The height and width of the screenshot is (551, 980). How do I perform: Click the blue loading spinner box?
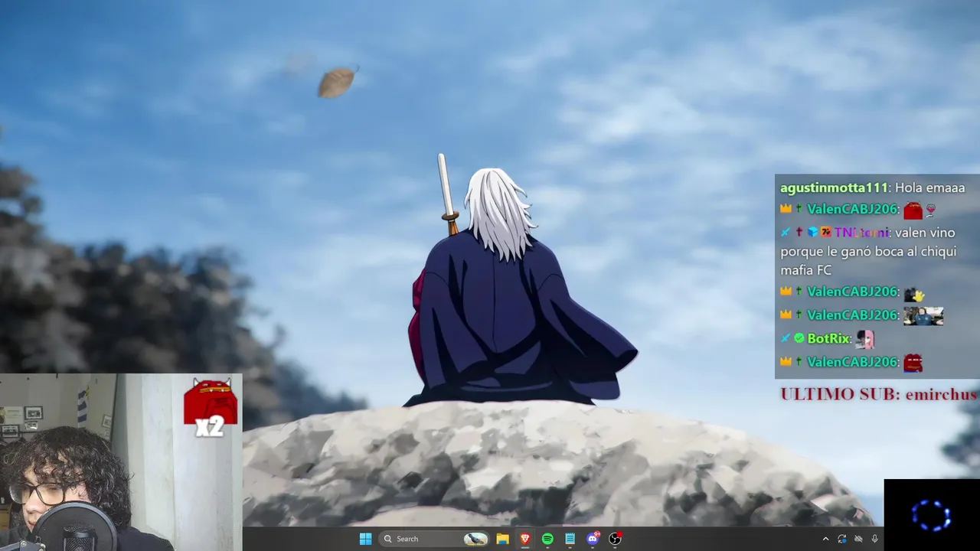932,515
